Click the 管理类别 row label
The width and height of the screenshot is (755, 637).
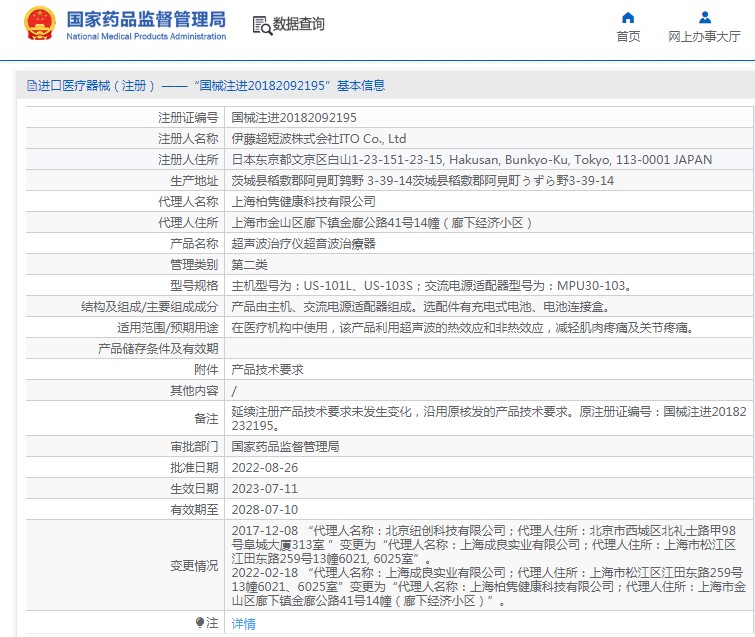195,265
